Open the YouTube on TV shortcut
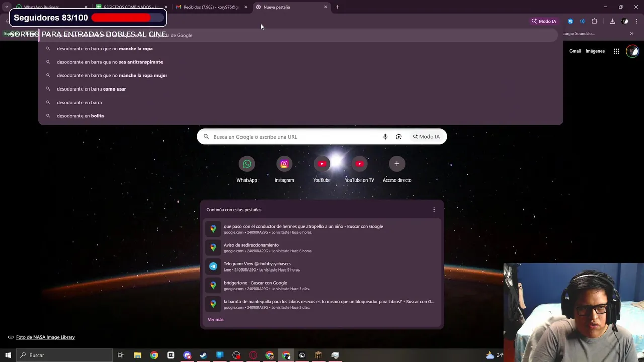Screen dimensions: 644x362 tap(359, 169)
